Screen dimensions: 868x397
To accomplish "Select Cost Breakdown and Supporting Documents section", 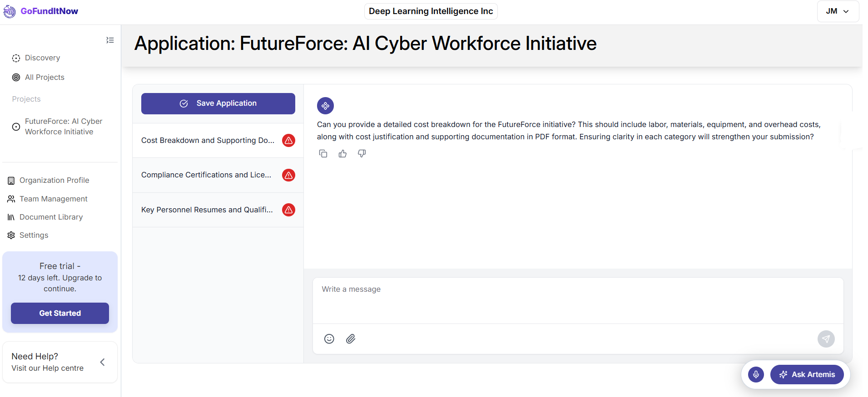I will pyautogui.click(x=208, y=141).
